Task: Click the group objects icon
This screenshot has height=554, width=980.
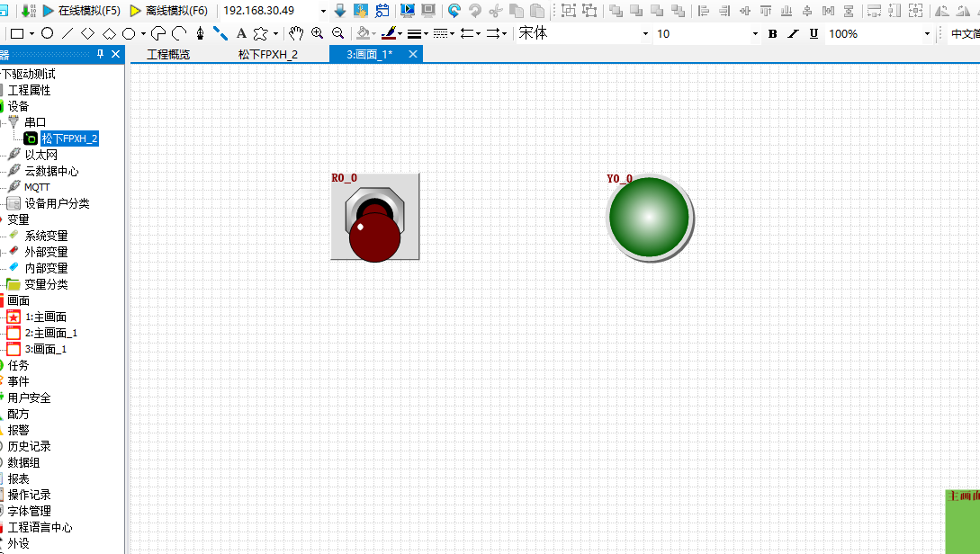Action: click(569, 11)
